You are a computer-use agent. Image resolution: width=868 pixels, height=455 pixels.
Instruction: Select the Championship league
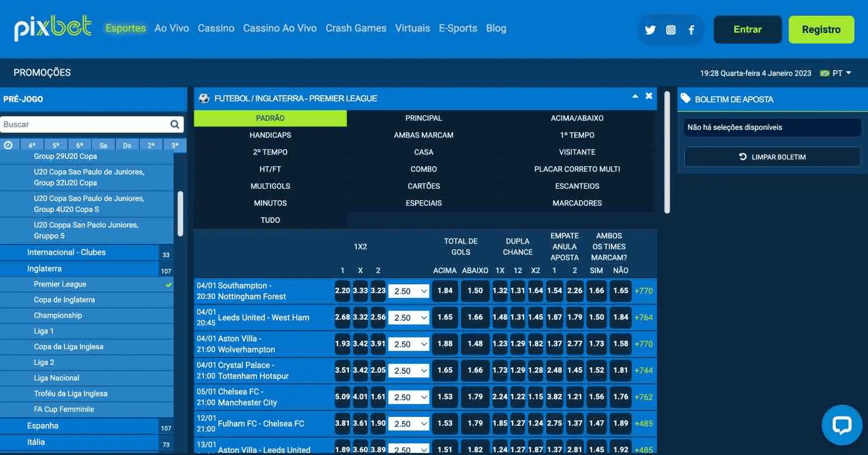coord(87,316)
